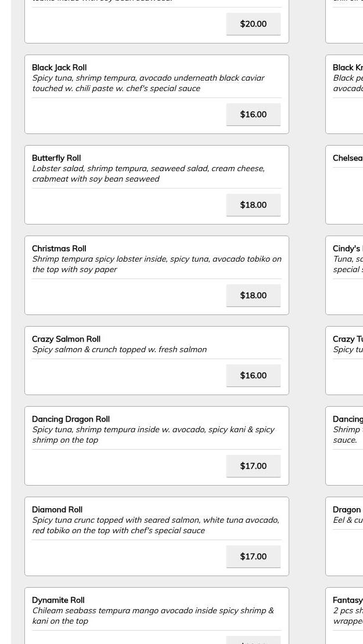This screenshot has height=644, width=363.
Task: Order Crazy Salmon Roll with its $16.00 button
Action: tap(253, 375)
